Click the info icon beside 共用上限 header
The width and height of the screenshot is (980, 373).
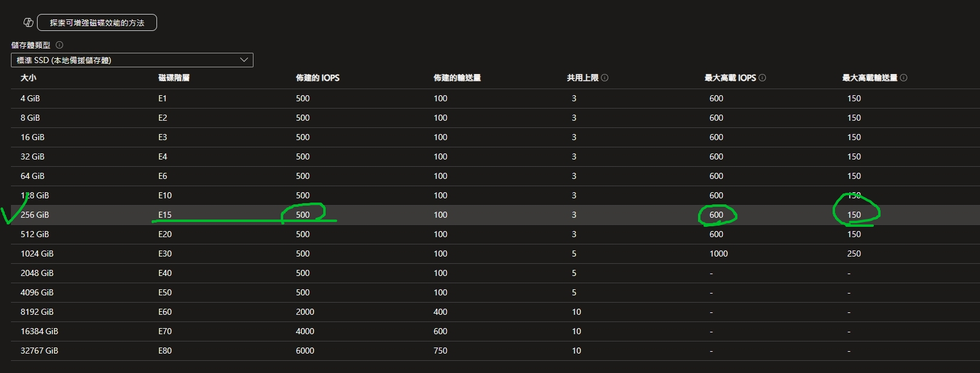click(605, 78)
